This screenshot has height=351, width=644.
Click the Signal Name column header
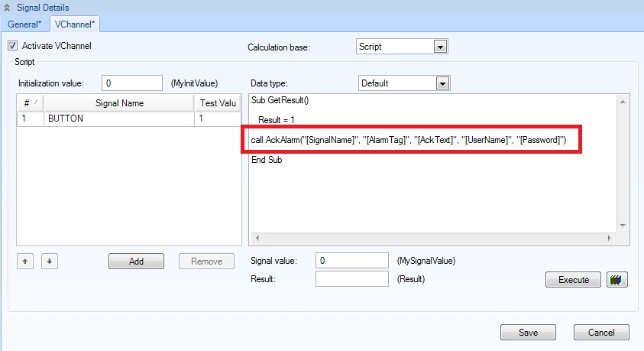click(119, 103)
